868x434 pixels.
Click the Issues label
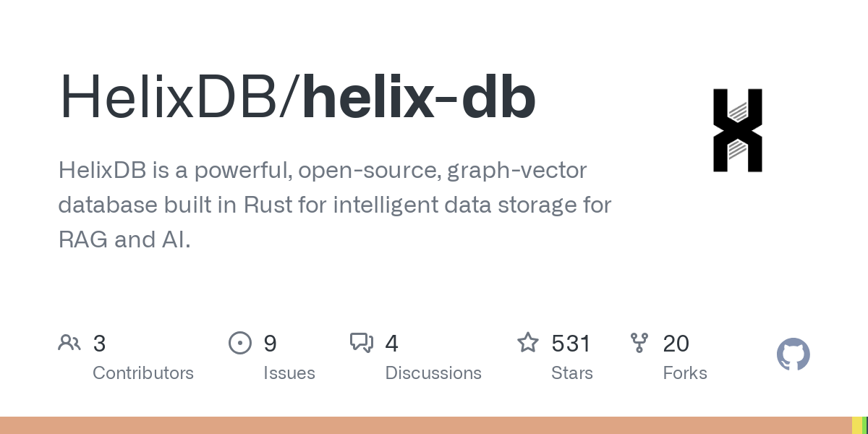[x=289, y=373]
